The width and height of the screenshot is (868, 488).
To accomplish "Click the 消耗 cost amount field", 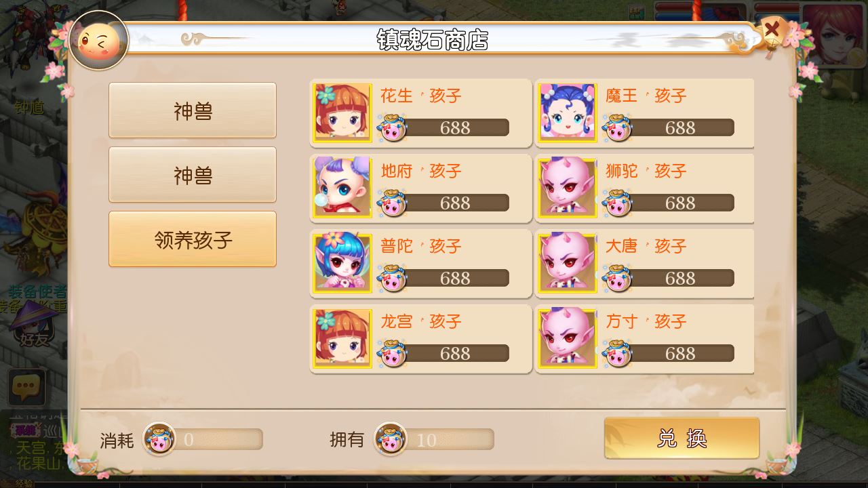I will pyautogui.click(x=203, y=439).
